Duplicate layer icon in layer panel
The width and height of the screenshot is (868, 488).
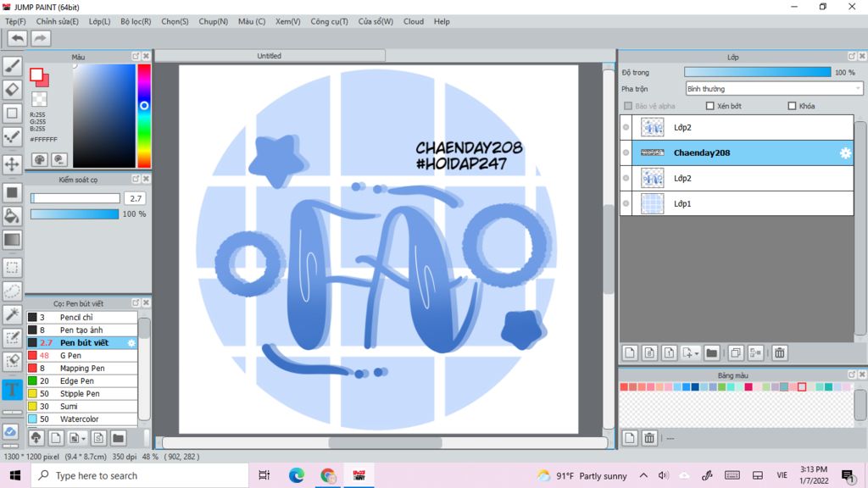[x=736, y=353]
